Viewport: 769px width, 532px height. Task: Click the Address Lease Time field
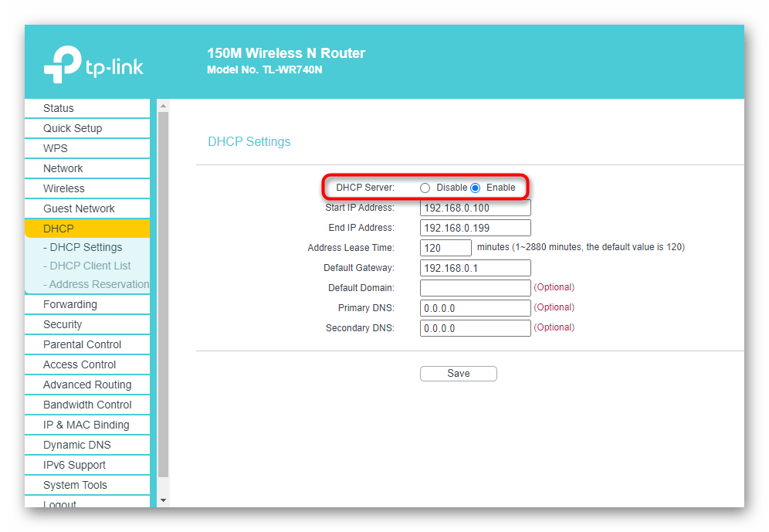coord(445,248)
